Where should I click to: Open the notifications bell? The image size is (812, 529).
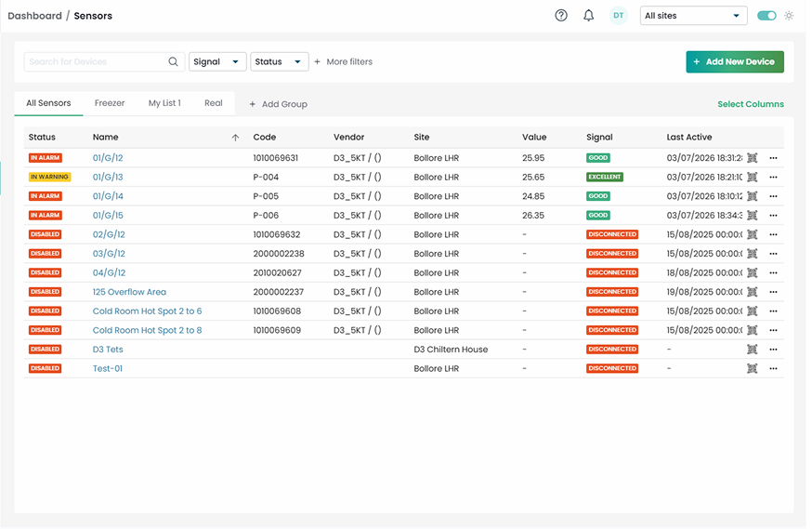588,16
